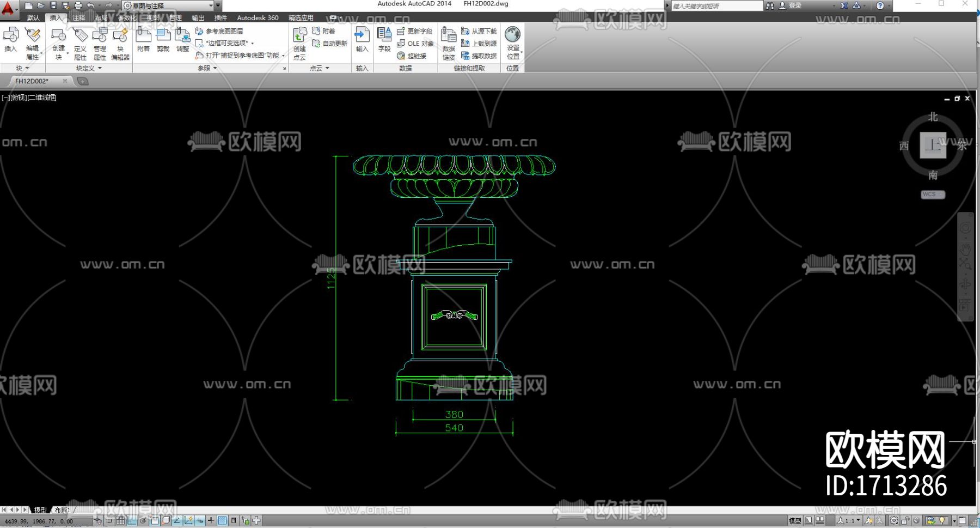Screen dimensions: 980x528
Task: Toggle ortho mode in the status bar
Action: [132, 520]
